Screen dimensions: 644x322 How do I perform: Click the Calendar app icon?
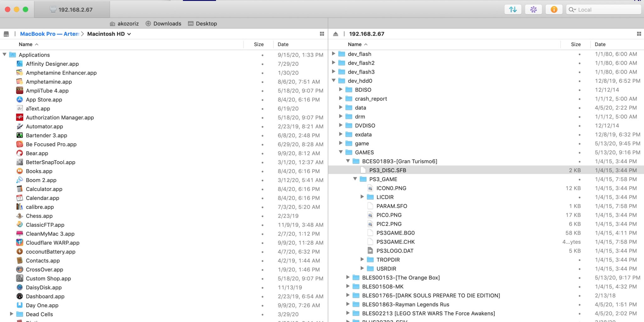(x=19, y=198)
